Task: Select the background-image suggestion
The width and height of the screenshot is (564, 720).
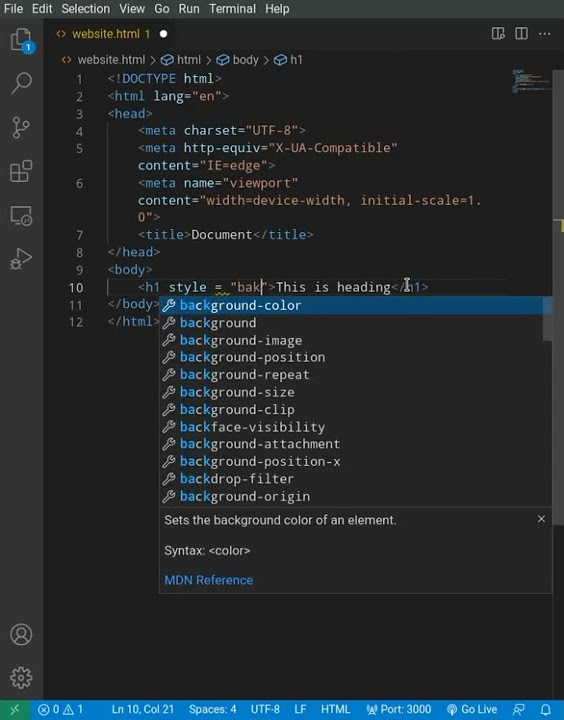Action: (351, 340)
